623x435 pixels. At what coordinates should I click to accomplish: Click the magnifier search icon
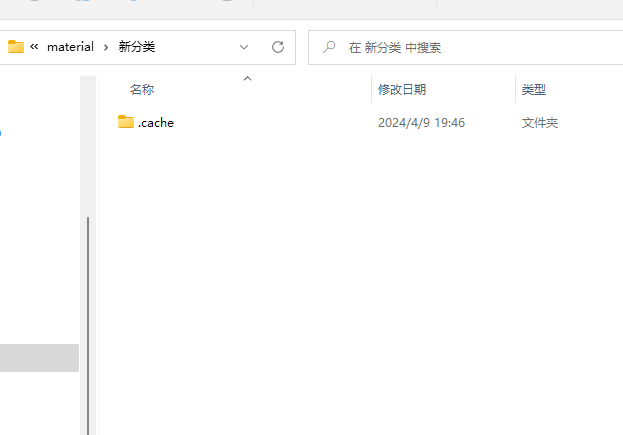click(x=328, y=47)
